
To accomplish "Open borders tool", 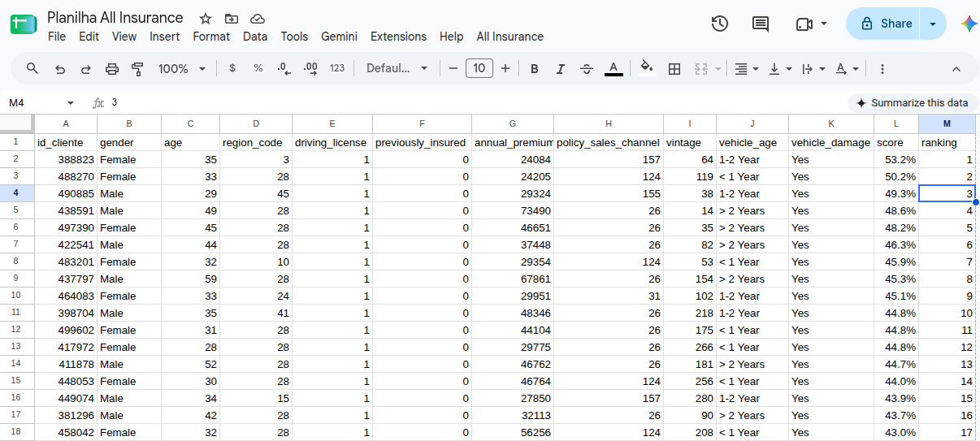I will 674,69.
